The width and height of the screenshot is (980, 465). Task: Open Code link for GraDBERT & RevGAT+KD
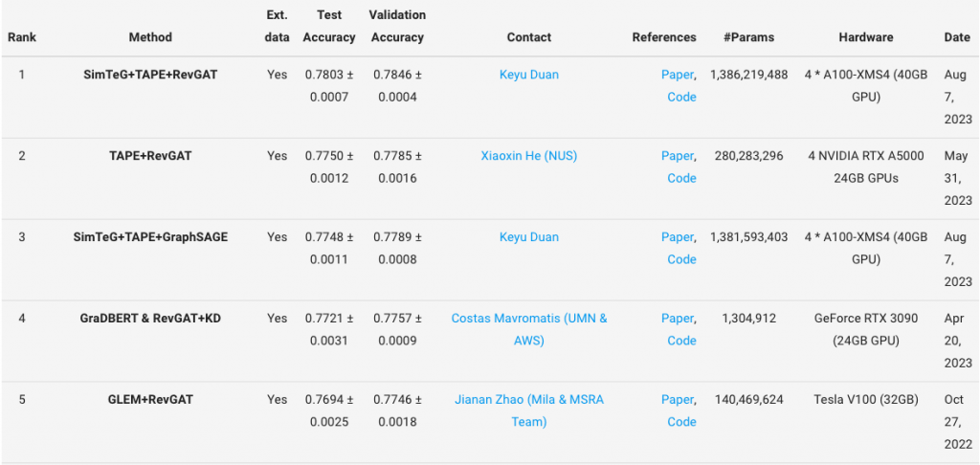(x=681, y=341)
